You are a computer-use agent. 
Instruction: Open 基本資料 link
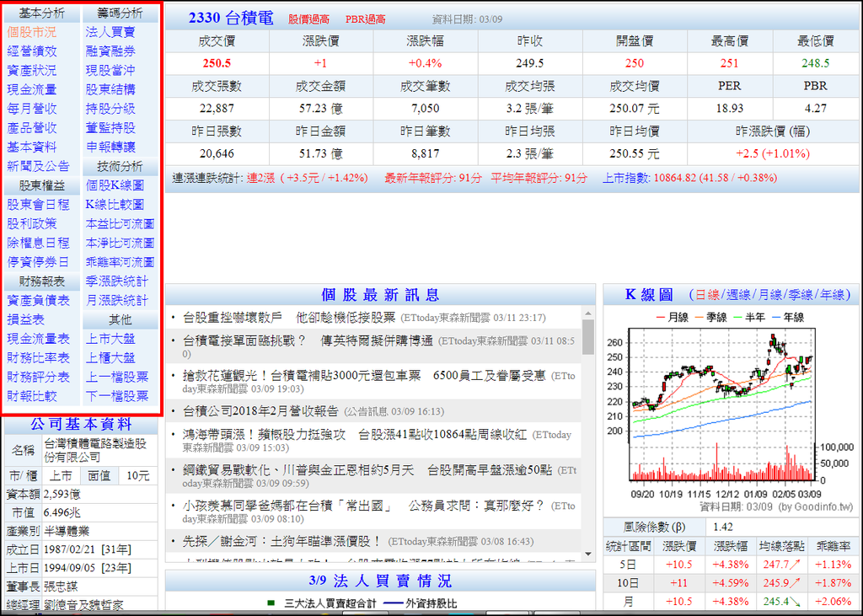(31, 147)
